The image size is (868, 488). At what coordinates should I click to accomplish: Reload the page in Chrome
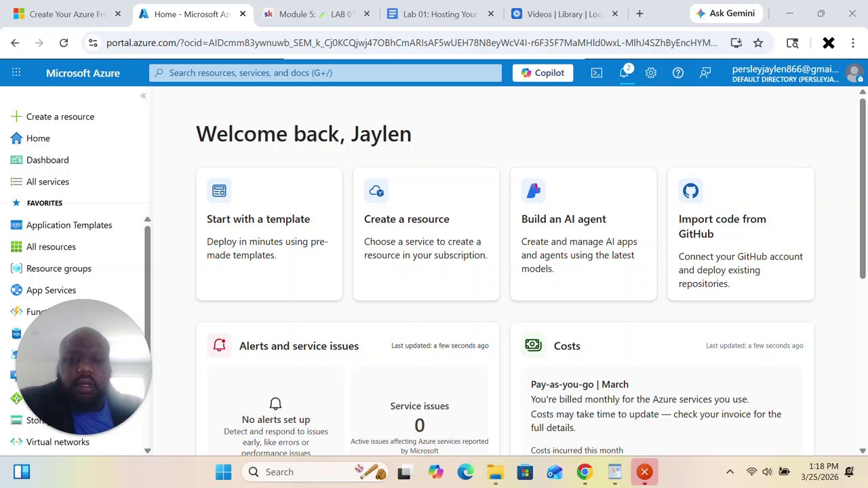[x=64, y=43]
